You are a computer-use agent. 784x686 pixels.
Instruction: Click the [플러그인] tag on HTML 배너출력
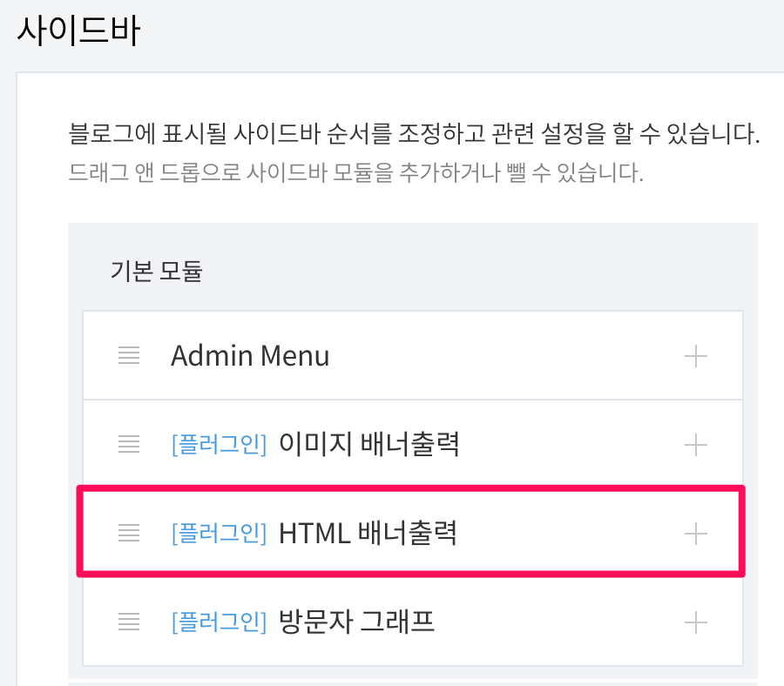[x=219, y=533]
